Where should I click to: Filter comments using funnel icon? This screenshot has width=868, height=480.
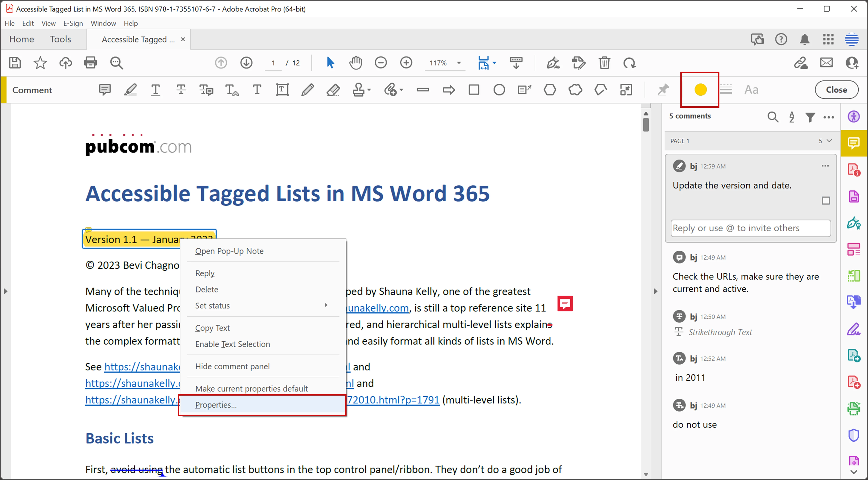810,117
